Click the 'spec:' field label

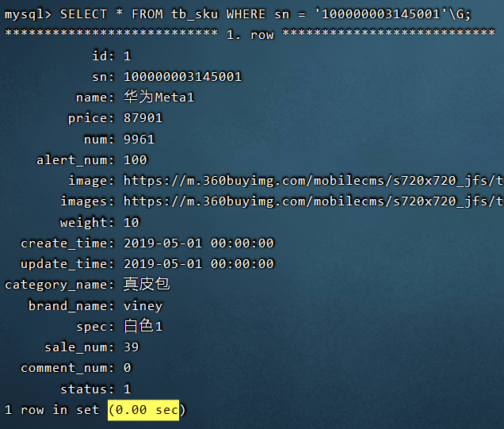point(95,327)
